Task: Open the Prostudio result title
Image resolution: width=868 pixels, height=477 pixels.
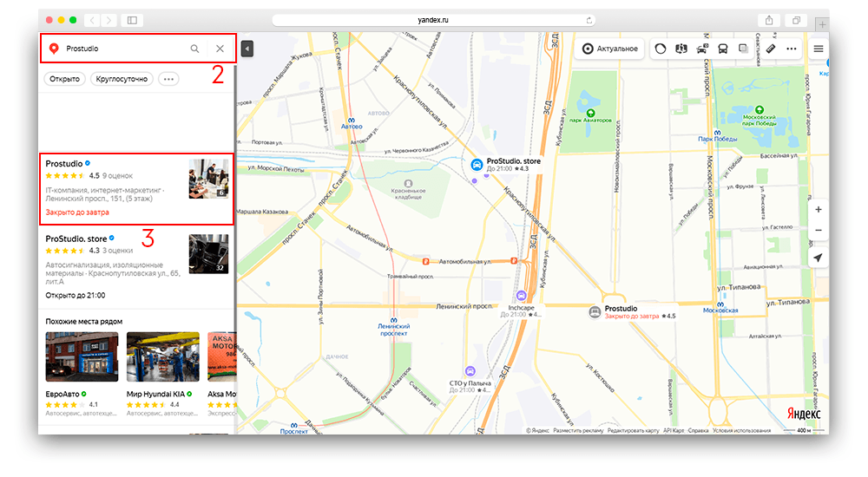Action: [x=63, y=164]
